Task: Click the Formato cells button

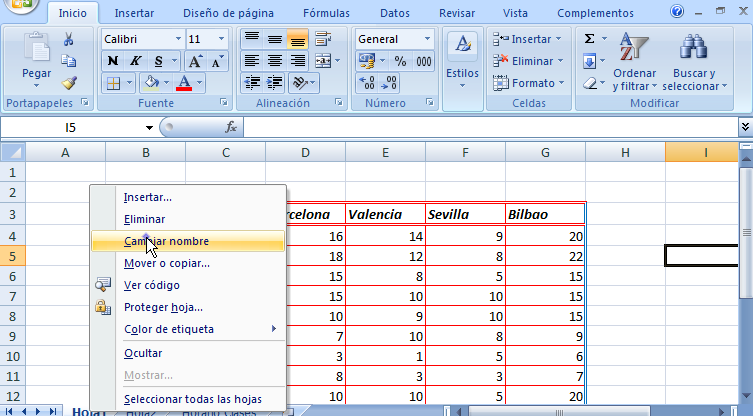Action: [x=527, y=83]
